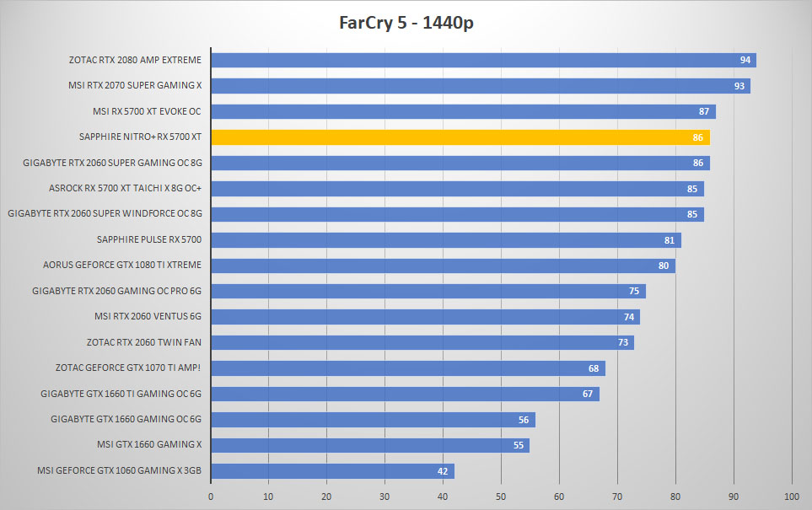Select GIGABYTE GTX 1660 GAMING OC 6G label
This screenshot has width=812, height=510.
click(x=126, y=419)
